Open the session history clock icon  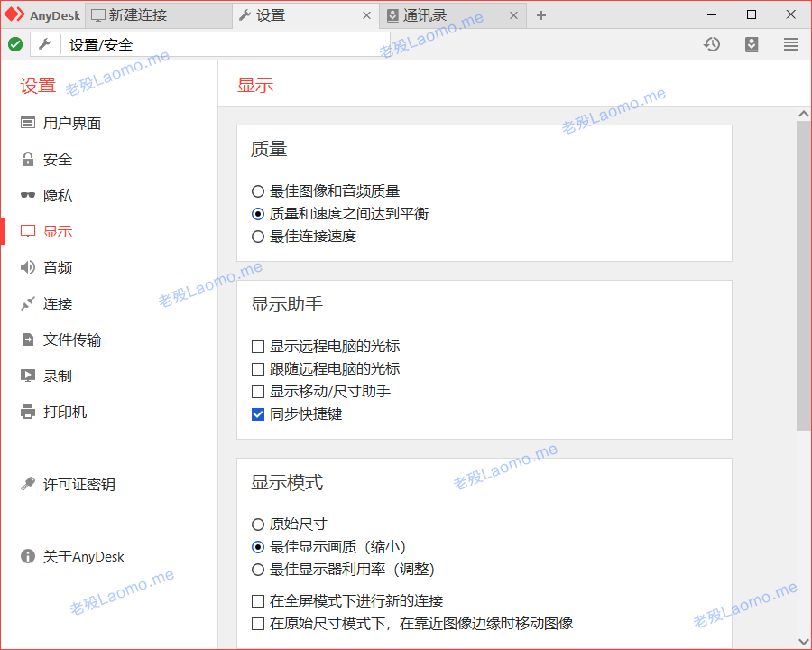(x=712, y=44)
